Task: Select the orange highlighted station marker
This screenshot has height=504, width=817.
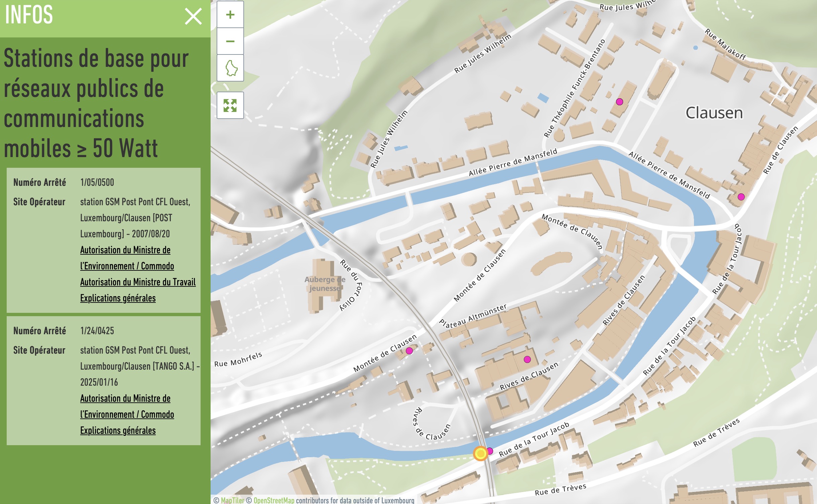Action: (480, 454)
